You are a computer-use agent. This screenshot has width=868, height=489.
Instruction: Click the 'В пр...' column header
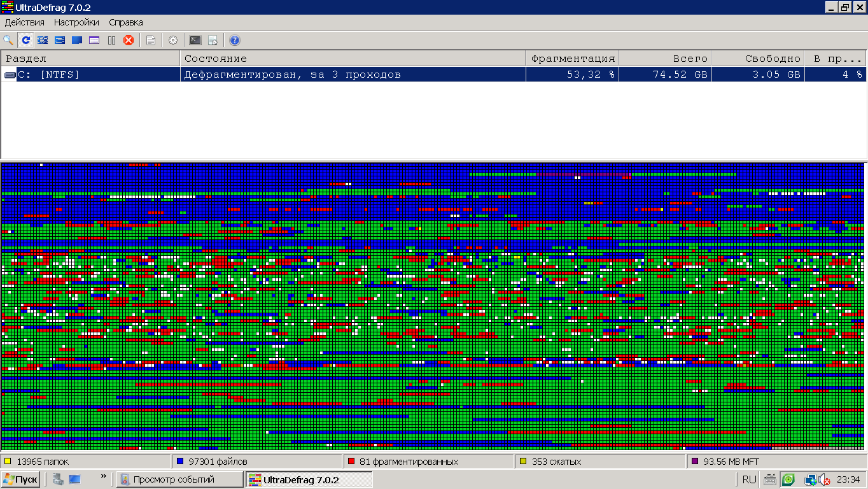[x=836, y=59]
